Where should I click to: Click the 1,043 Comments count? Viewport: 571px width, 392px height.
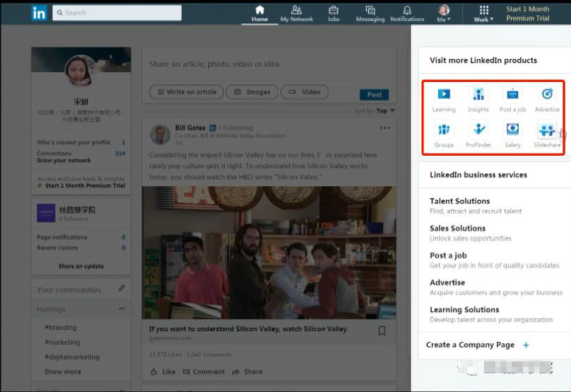tap(209, 354)
